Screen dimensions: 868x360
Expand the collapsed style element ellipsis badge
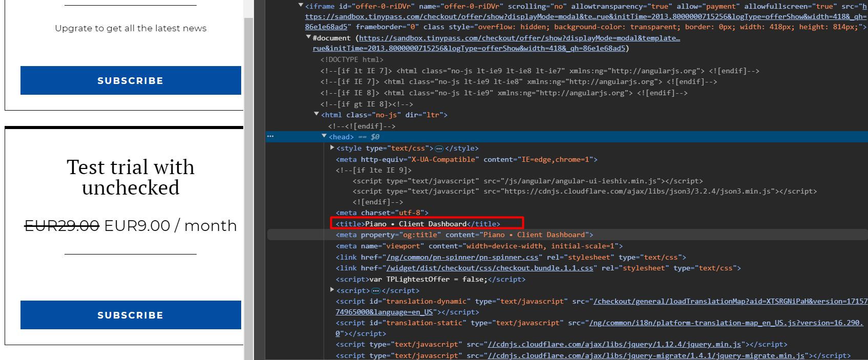click(439, 149)
